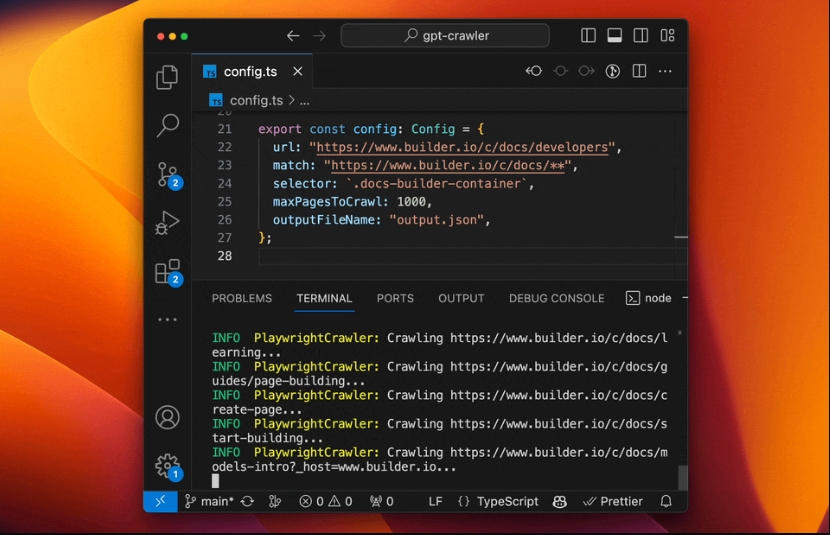Click the Accounts icon in activity bar
Image resolution: width=830 pixels, height=535 pixels.
click(167, 417)
